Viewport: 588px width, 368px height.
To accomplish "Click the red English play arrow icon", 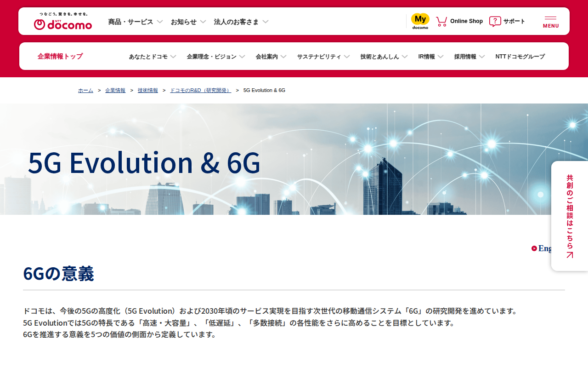I will coord(534,248).
